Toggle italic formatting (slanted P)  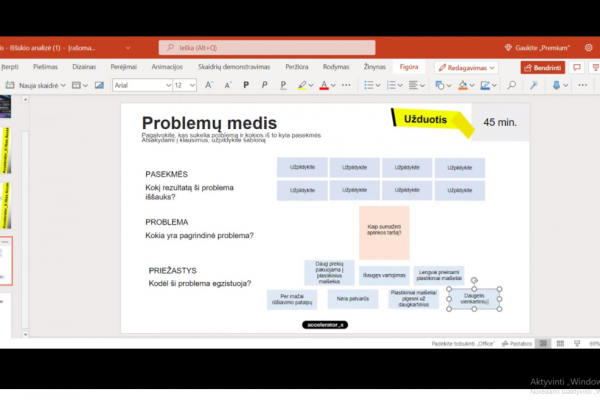pyautogui.click(x=264, y=85)
